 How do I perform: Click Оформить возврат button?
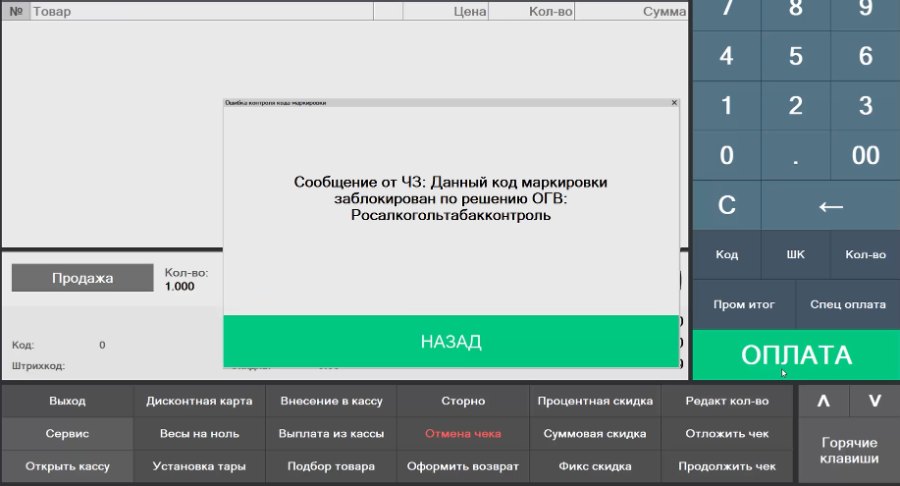(x=463, y=466)
